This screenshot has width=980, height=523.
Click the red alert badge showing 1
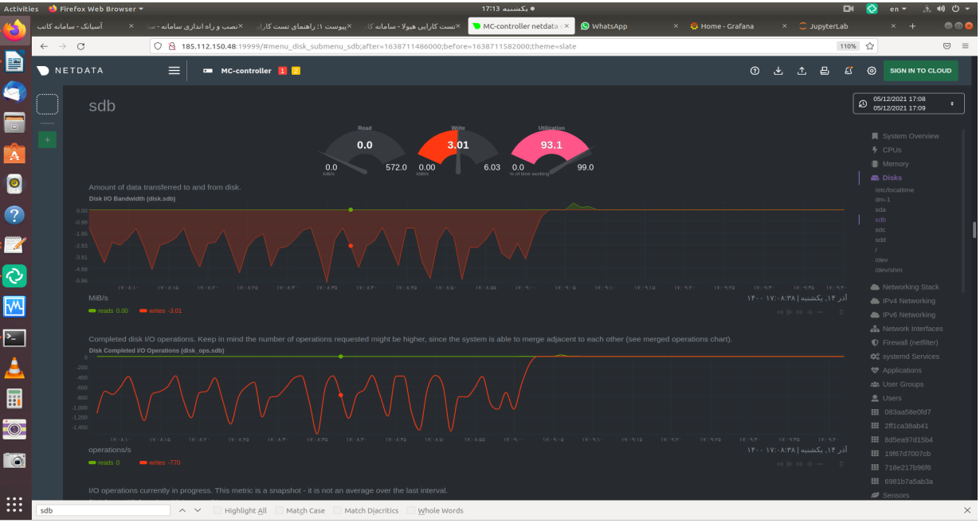pyautogui.click(x=283, y=71)
